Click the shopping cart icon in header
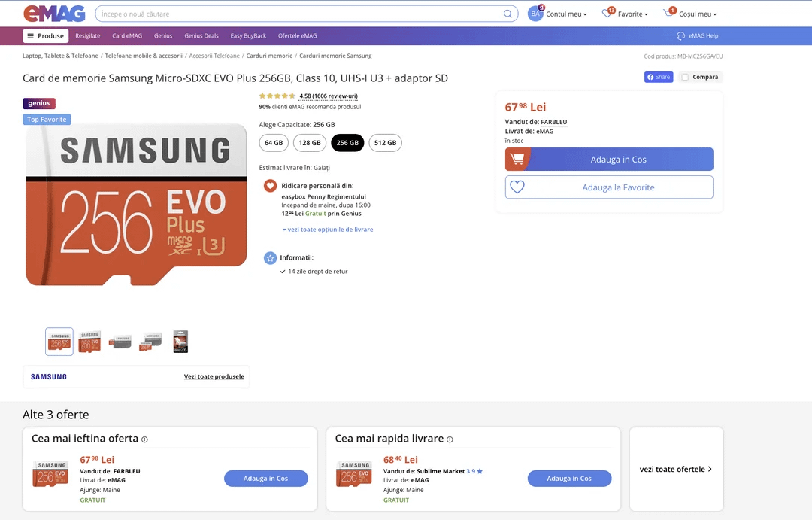This screenshot has width=812, height=520. [x=668, y=14]
